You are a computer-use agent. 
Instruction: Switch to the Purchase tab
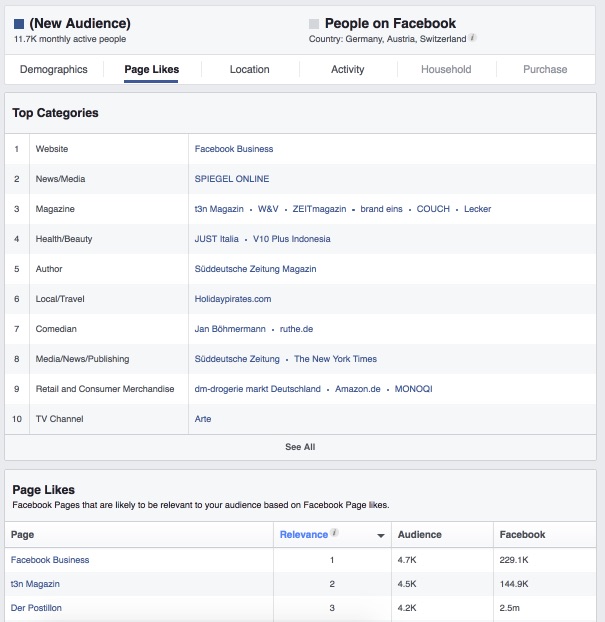(545, 69)
